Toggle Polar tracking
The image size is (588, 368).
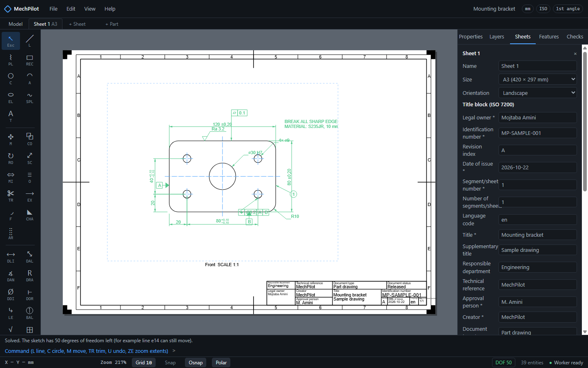click(x=221, y=363)
